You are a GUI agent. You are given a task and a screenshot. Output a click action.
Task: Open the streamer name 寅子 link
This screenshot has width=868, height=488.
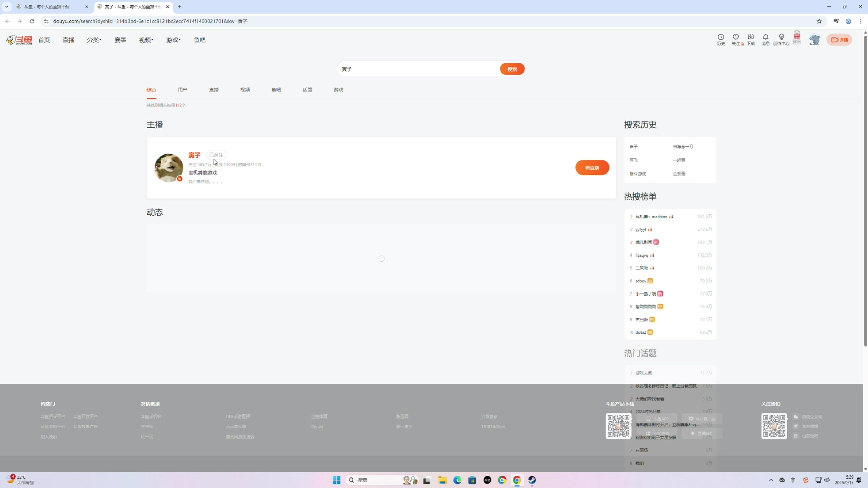[x=194, y=155]
